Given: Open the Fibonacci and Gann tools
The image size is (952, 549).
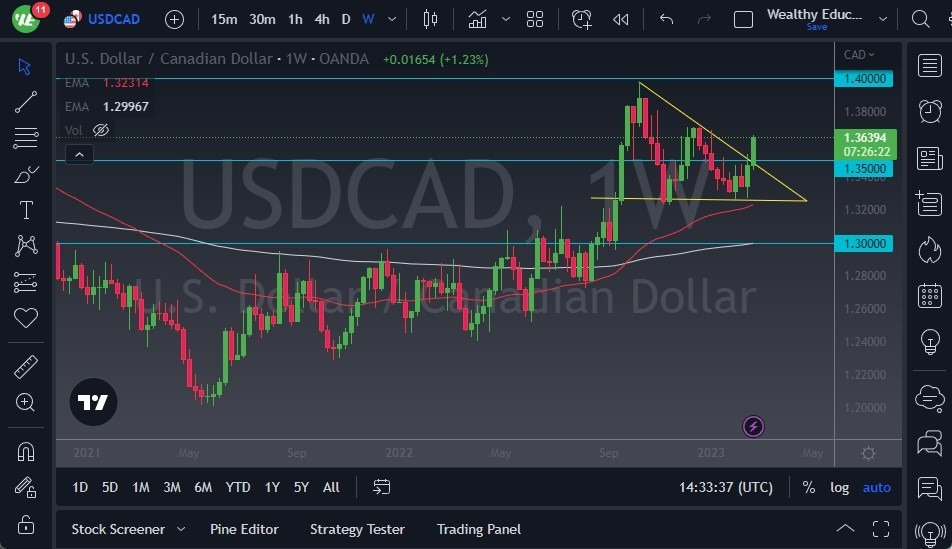Looking at the screenshot, I should [x=26, y=138].
